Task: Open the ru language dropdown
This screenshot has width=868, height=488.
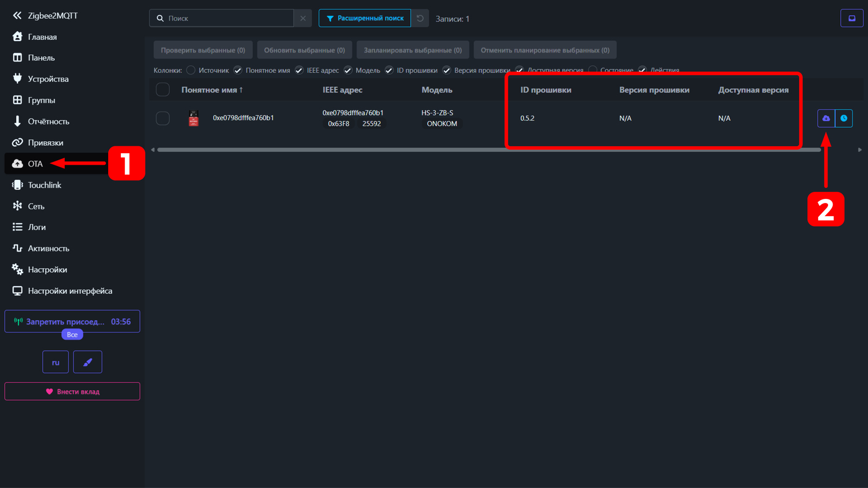Action: (x=56, y=362)
